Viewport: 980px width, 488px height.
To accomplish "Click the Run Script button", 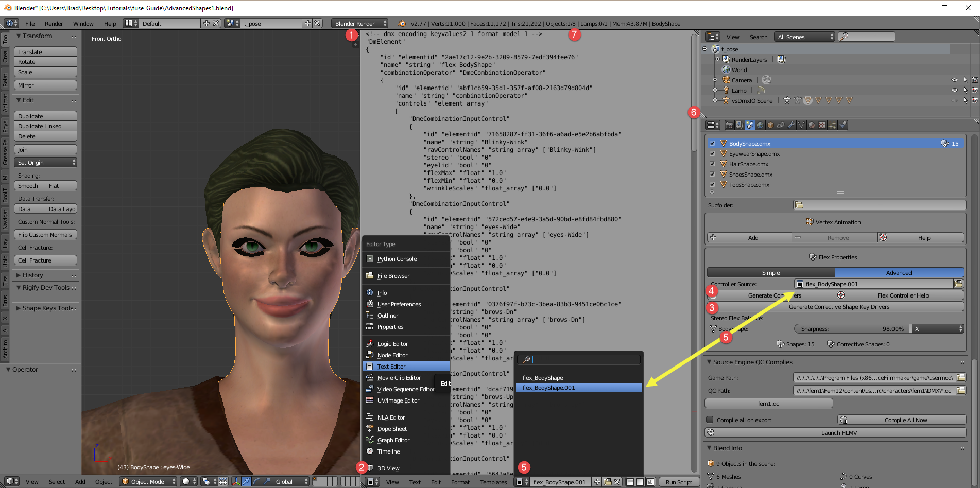I will coord(679,482).
